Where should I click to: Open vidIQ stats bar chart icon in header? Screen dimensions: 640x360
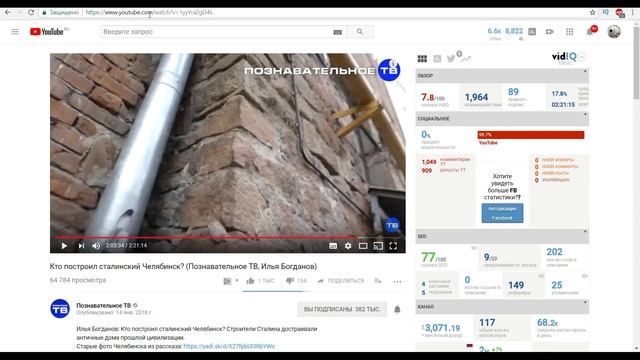532,31
